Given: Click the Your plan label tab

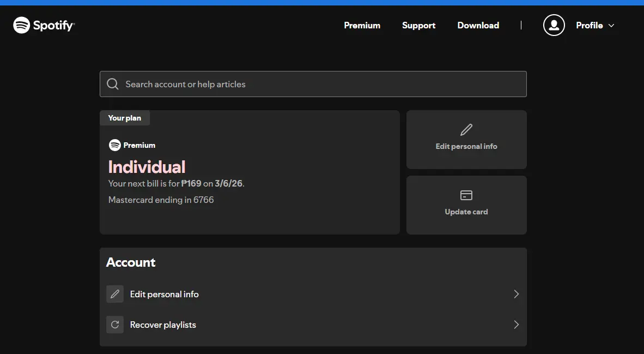Looking at the screenshot, I should click(124, 118).
